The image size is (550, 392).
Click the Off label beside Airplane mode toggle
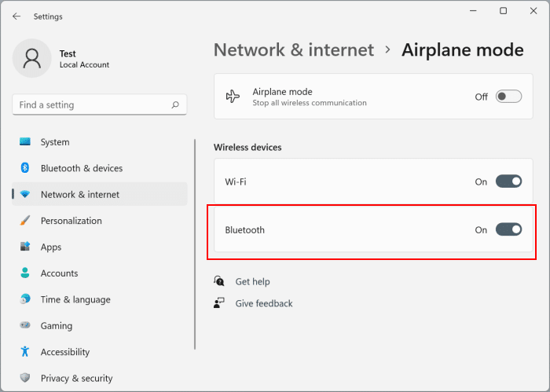pyautogui.click(x=481, y=97)
